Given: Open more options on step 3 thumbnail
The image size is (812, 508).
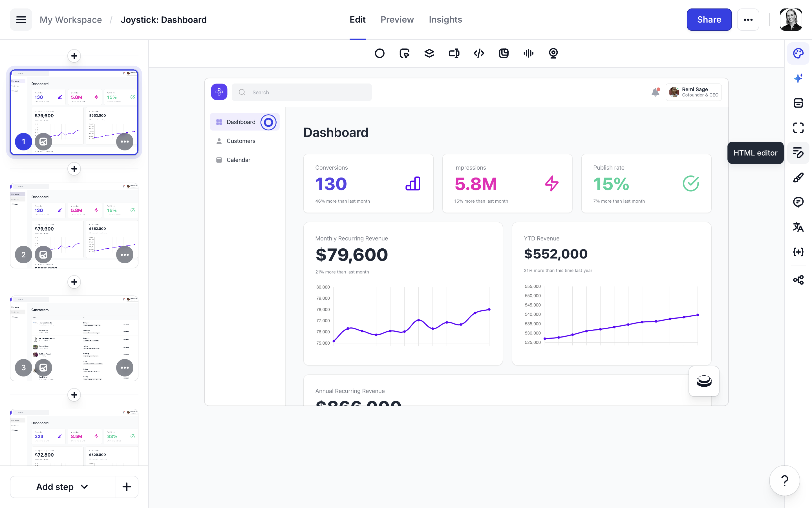Looking at the screenshot, I should (125, 367).
